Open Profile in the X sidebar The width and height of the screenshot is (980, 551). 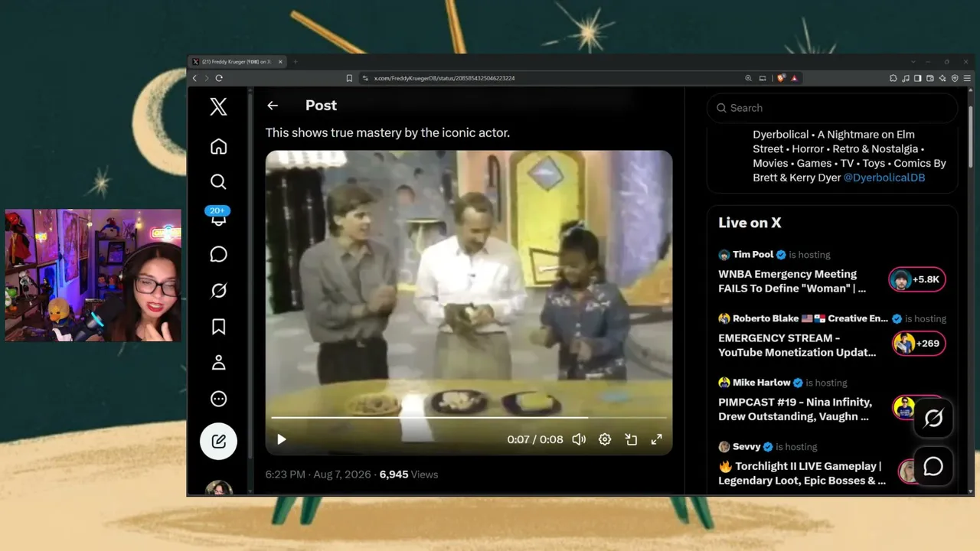click(218, 363)
